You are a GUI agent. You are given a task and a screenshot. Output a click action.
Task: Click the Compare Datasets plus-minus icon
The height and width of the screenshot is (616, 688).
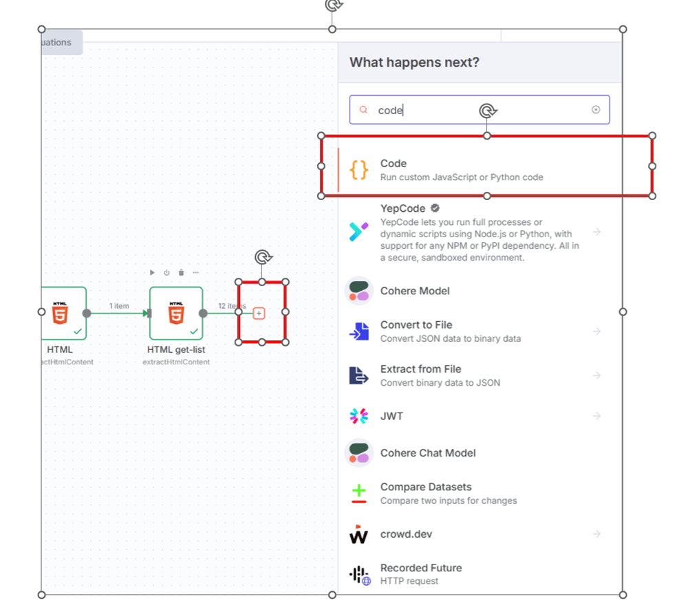point(358,494)
